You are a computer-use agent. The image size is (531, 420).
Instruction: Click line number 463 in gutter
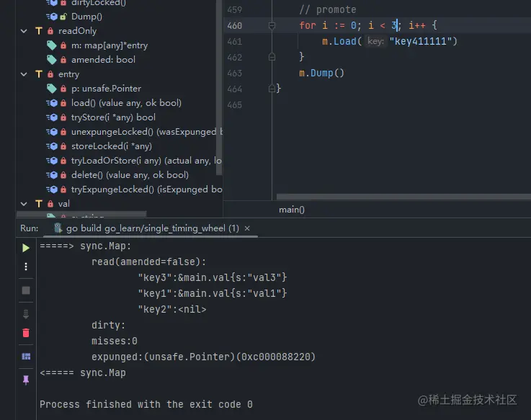pos(235,73)
